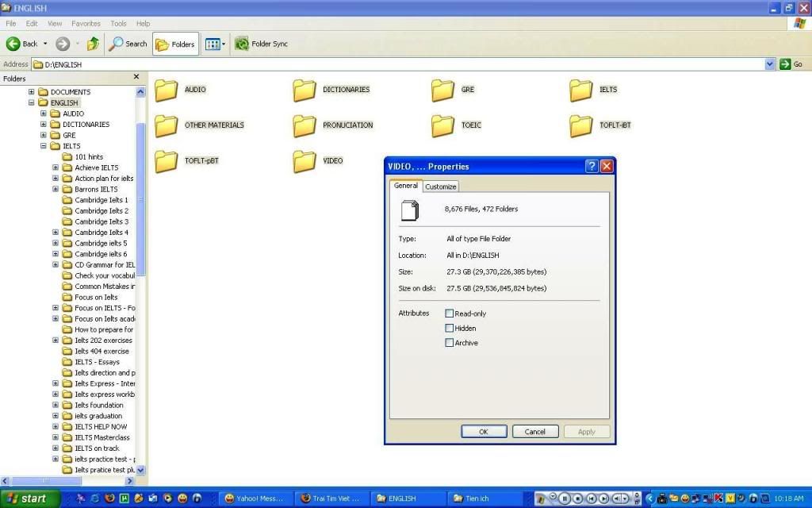The image size is (812, 508).
Task: Select Barrons IELTS in the folder tree
Action: click(x=96, y=189)
